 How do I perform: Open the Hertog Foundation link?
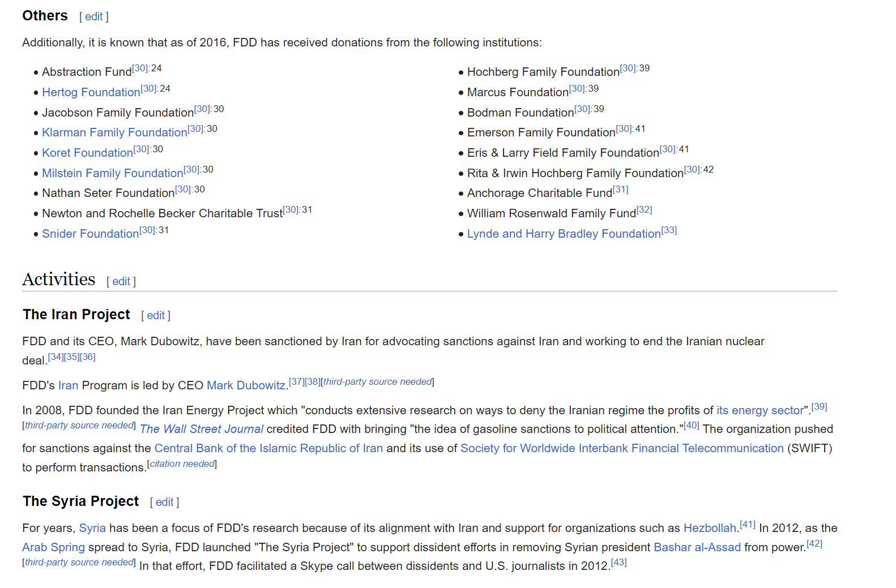(x=91, y=92)
